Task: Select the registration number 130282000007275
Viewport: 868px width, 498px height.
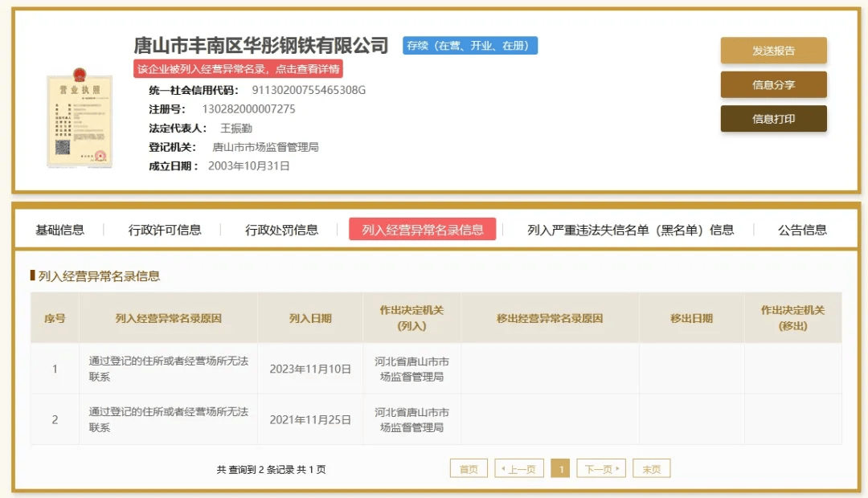Action: [x=248, y=109]
